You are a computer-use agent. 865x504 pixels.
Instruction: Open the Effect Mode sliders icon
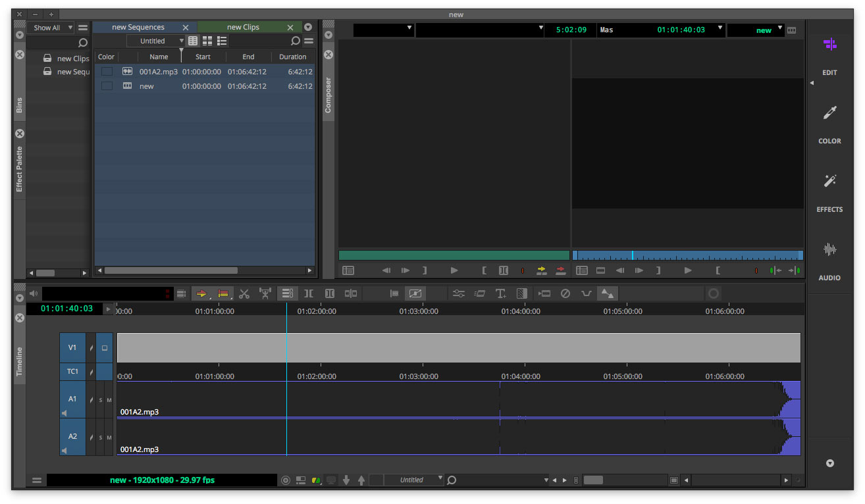pyautogui.click(x=459, y=293)
